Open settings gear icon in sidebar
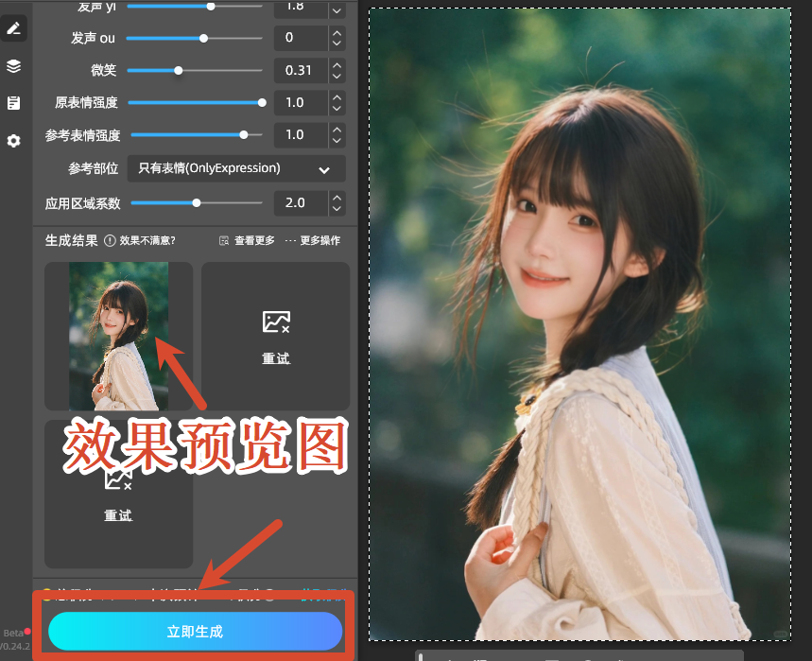 point(13,140)
